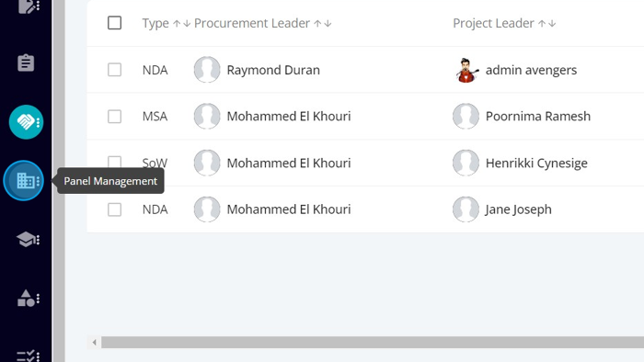The height and width of the screenshot is (362, 644).
Task: Open the graduation cap icon in the sidebar
Action: (27, 240)
